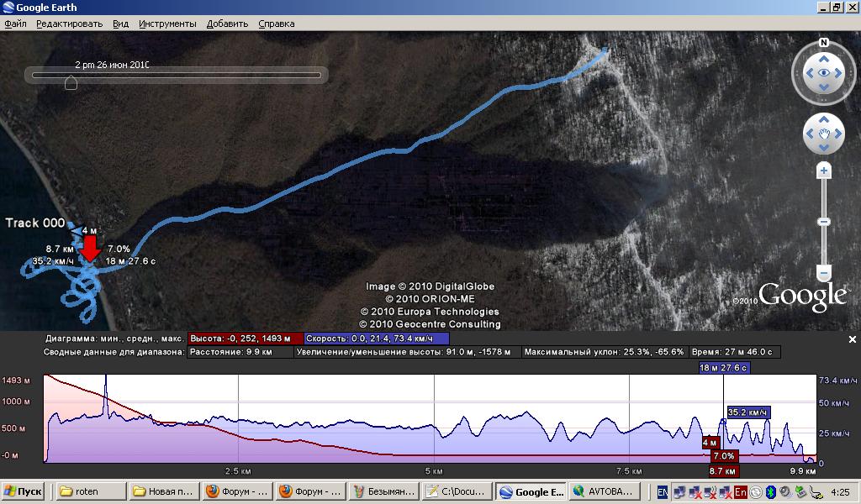Open the Справка menu
Image resolution: width=861 pixels, height=504 pixels.
[x=276, y=24]
